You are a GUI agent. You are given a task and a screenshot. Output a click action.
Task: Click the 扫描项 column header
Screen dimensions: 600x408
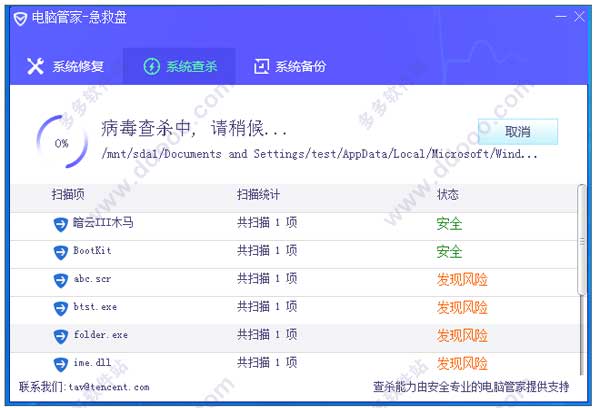[68, 194]
